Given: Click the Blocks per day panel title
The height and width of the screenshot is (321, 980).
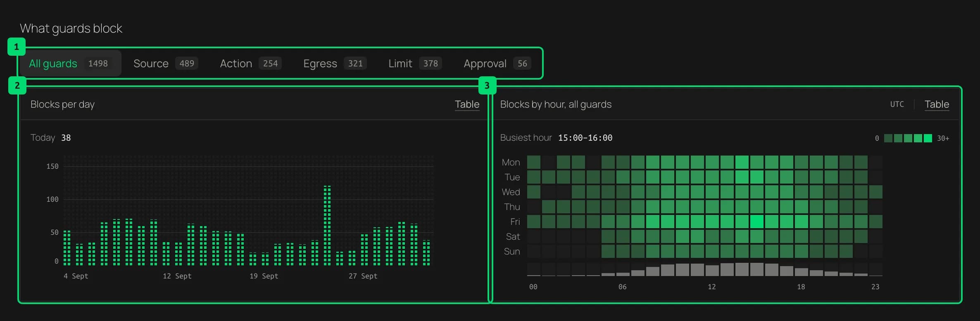Looking at the screenshot, I should [x=62, y=104].
